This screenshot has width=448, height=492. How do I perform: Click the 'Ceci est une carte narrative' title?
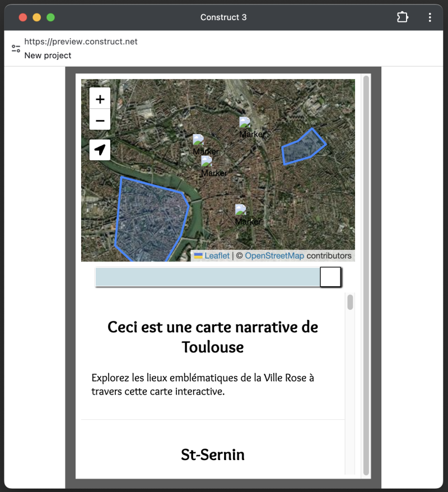tap(213, 337)
